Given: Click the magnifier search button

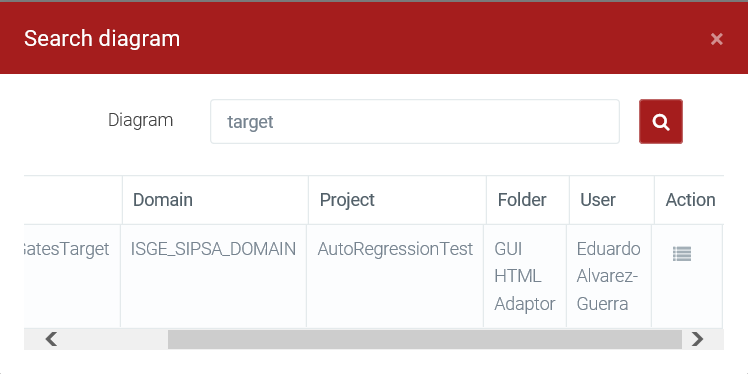Looking at the screenshot, I should (x=661, y=122).
